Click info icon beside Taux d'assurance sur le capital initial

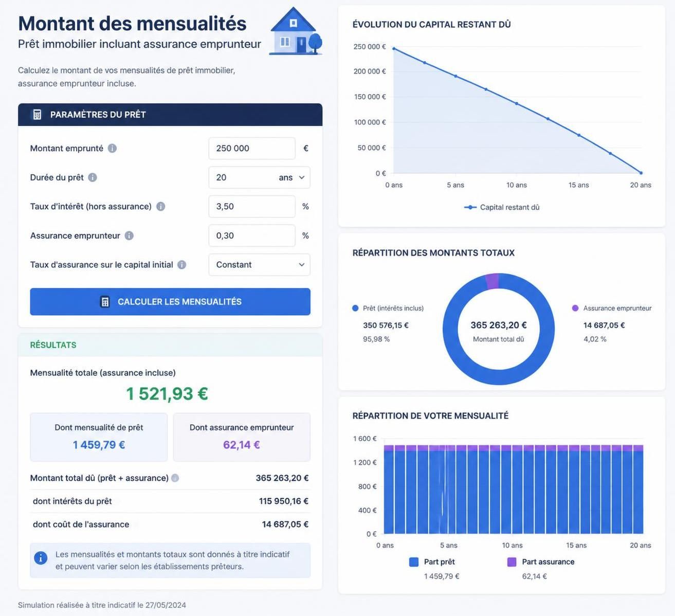(x=181, y=265)
